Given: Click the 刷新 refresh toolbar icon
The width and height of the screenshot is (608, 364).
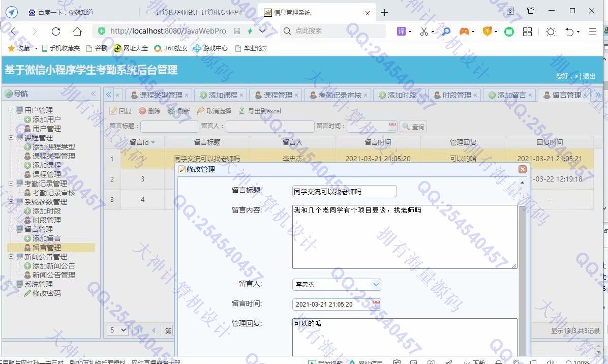Looking at the screenshot, I should (171, 111).
